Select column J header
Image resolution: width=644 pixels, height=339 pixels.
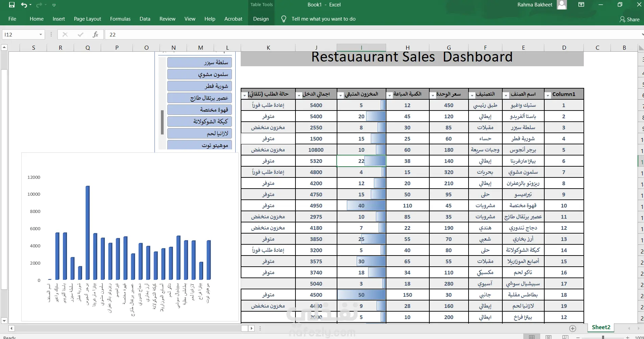(316, 48)
